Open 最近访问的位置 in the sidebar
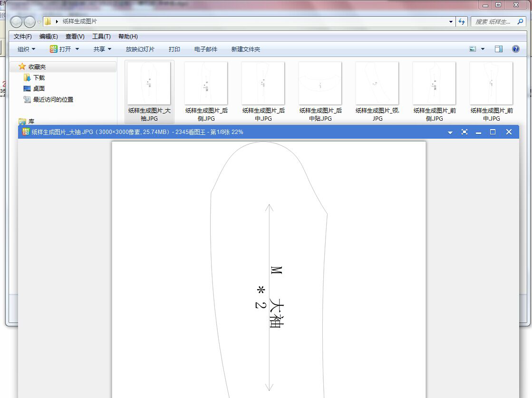The width and height of the screenshot is (532, 398). point(53,99)
